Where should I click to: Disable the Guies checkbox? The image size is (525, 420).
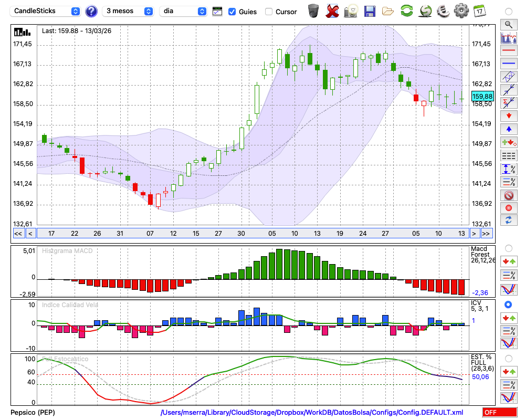click(232, 12)
